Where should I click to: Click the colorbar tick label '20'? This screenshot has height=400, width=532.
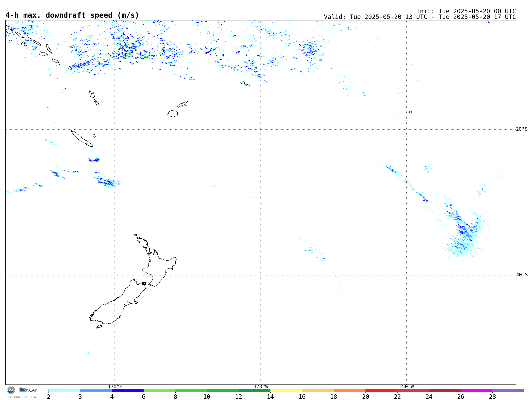pos(366,397)
